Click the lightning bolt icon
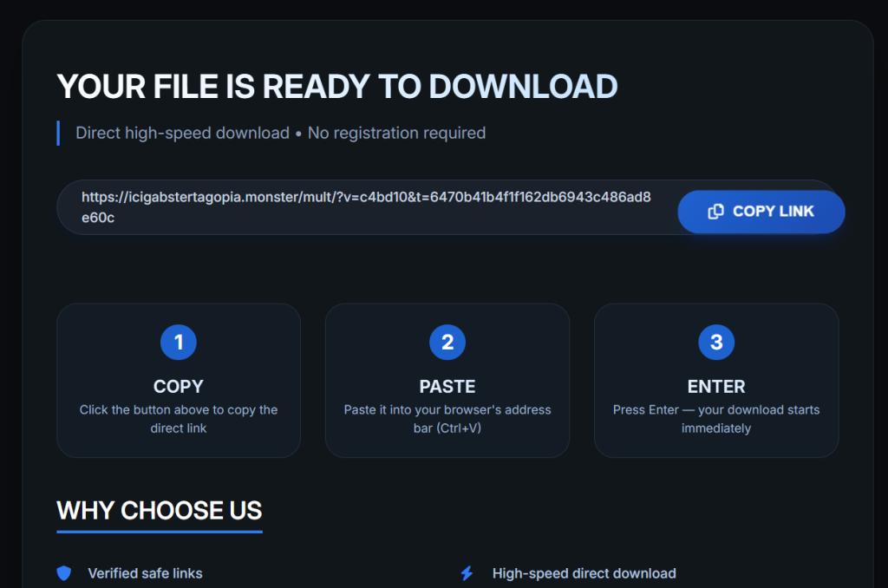The width and height of the screenshot is (888, 588). (467, 573)
